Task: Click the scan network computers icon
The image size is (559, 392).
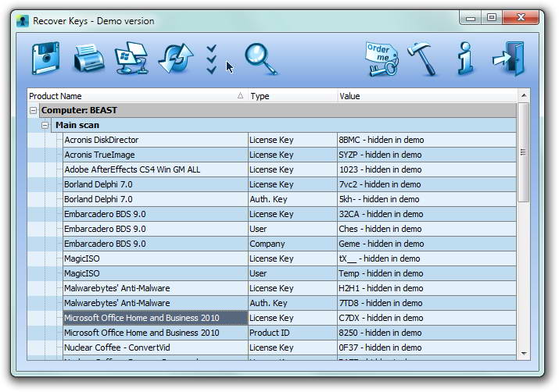Action: tap(131, 59)
